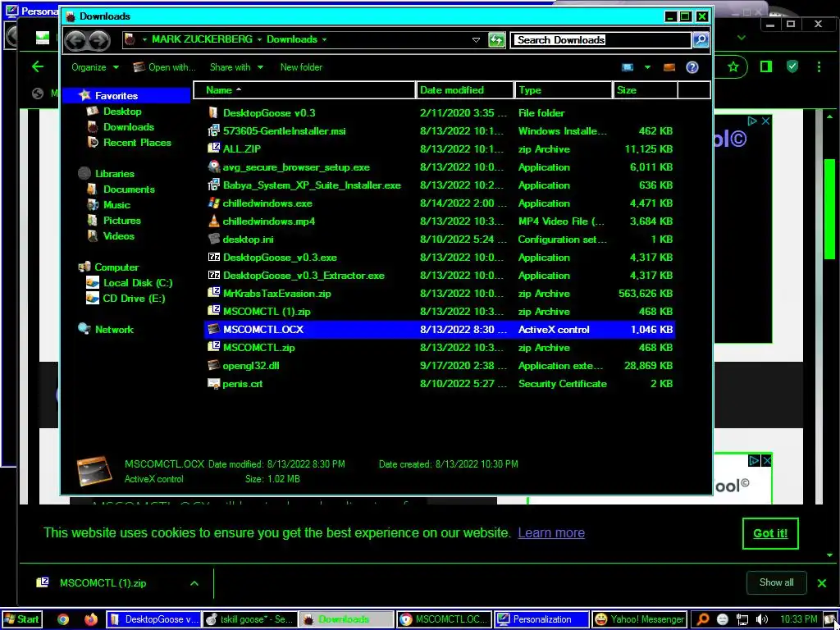This screenshot has height=630, width=840.
Task: Expand the MSCOMCTL (1).zip download options chevron
Action: click(194, 583)
